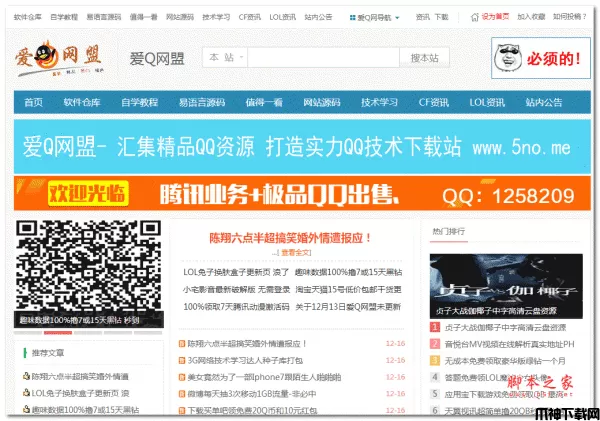
Task: Click the rank 2 badge in 热门排行
Action: pyautogui.click(x=435, y=344)
